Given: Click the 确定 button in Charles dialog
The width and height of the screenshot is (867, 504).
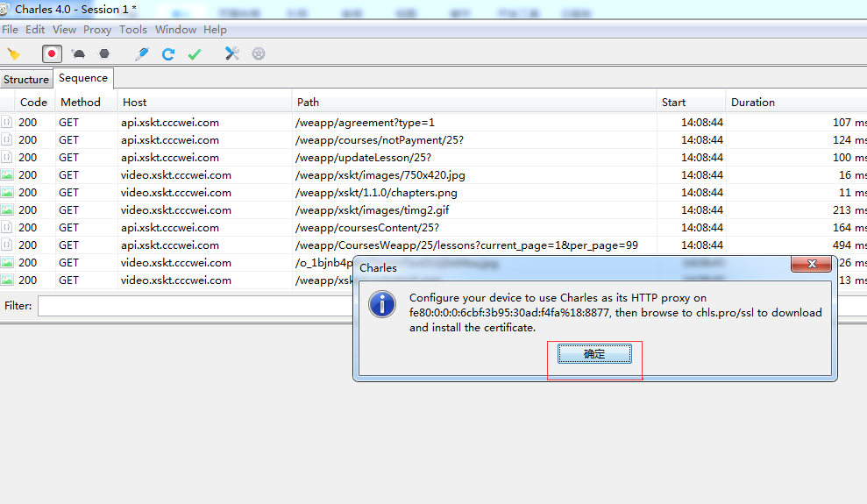Looking at the screenshot, I should [594, 354].
